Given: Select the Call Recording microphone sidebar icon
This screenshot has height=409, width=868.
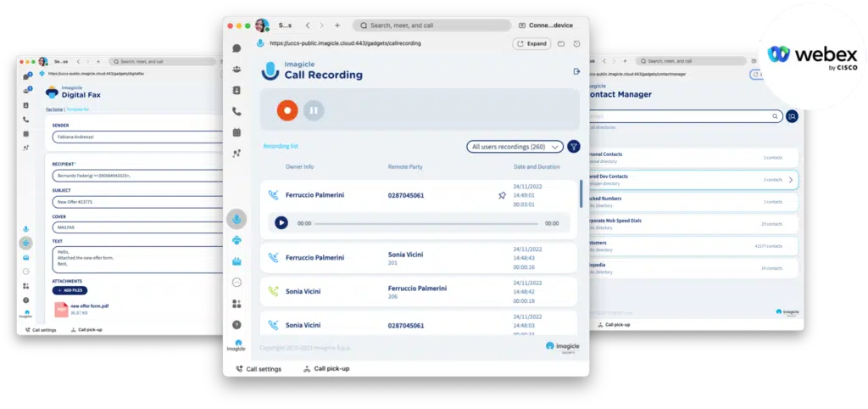Looking at the screenshot, I should [236, 220].
